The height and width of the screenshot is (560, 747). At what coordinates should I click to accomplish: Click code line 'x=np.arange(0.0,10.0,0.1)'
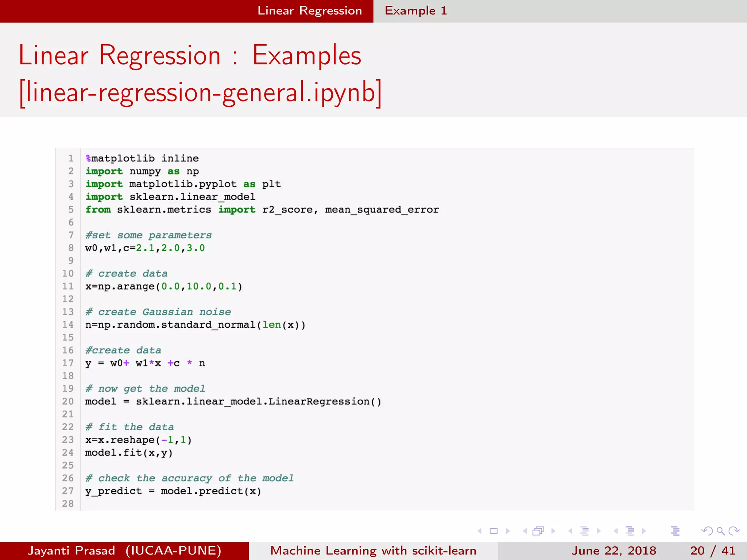(164, 286)
